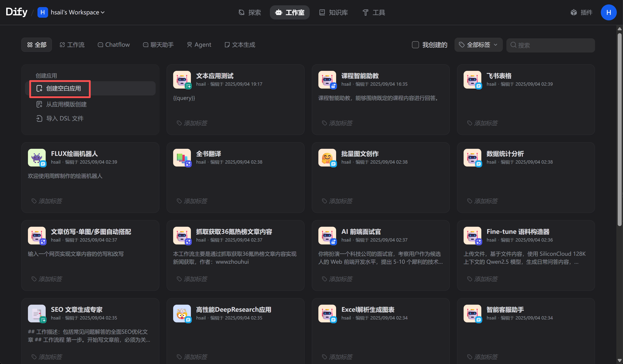This screenshot has height=364, width=623.
Task: Click 导入 DSL 文件
Action: point(60,118)
